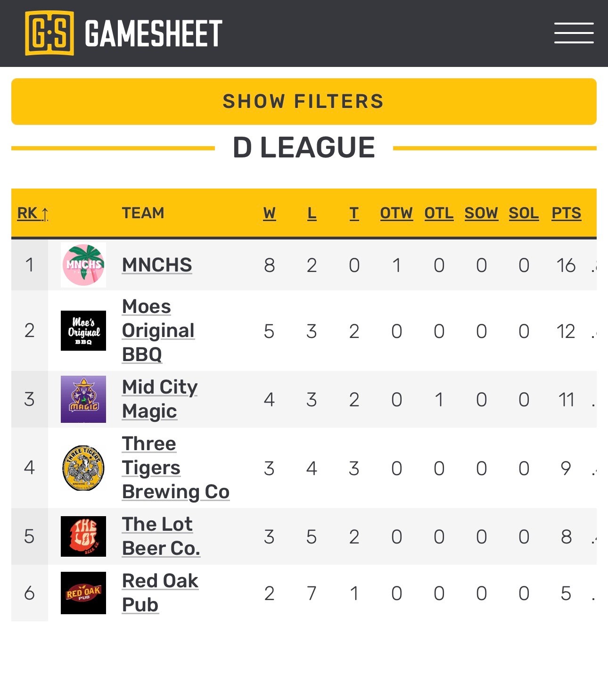The width and height of the screenshot is (608, 700).
Task: Open Red Oak Pub team page
Action: point(160,593)
